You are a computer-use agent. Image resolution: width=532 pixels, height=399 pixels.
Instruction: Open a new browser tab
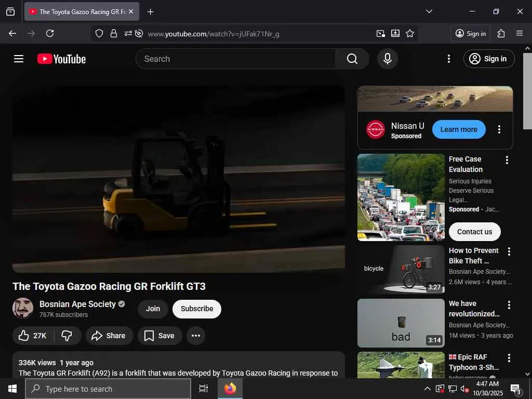pos(150,12)
